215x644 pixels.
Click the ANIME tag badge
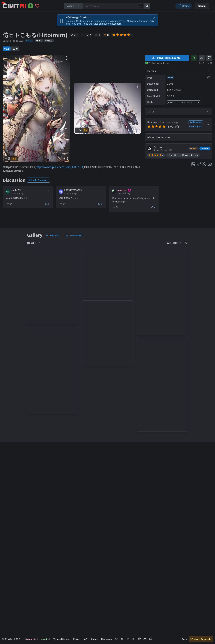[39, 41]
